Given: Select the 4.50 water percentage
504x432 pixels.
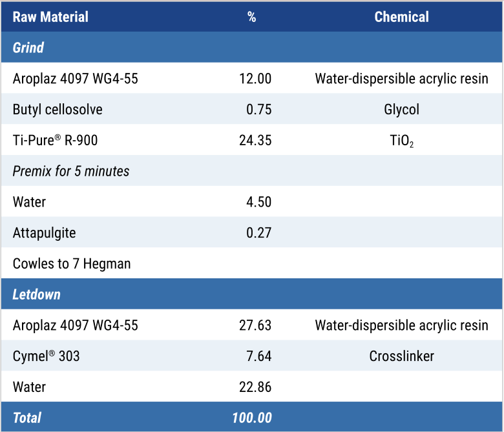Looking at the screenshot, I should (x=258, y=202).
